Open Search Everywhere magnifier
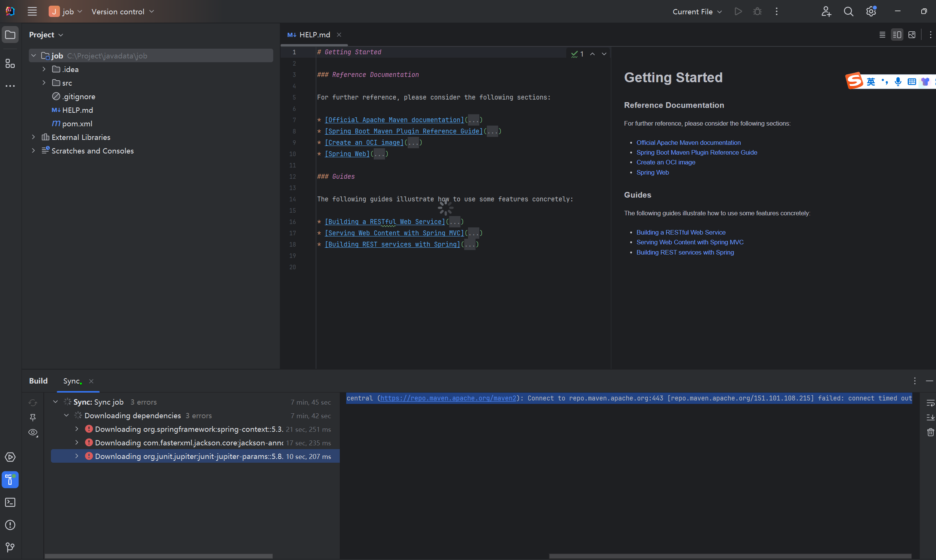Screen dimensions: 936x560 pyautogui.click(x=849, y=12)
